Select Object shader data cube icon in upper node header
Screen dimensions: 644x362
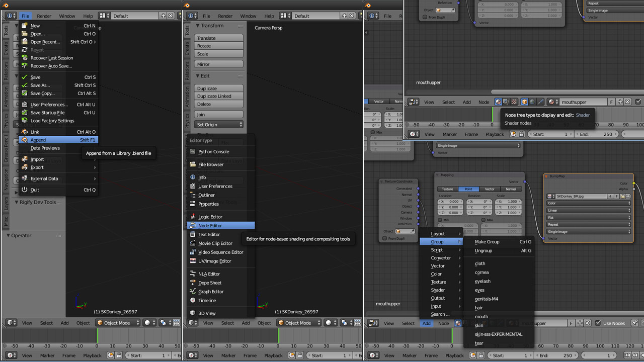pos(524,102)
